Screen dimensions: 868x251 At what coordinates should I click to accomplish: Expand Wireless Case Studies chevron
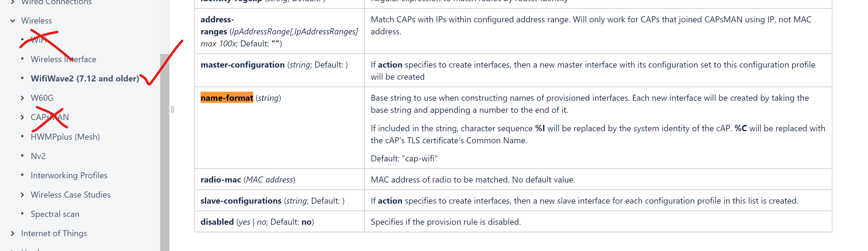22,195
